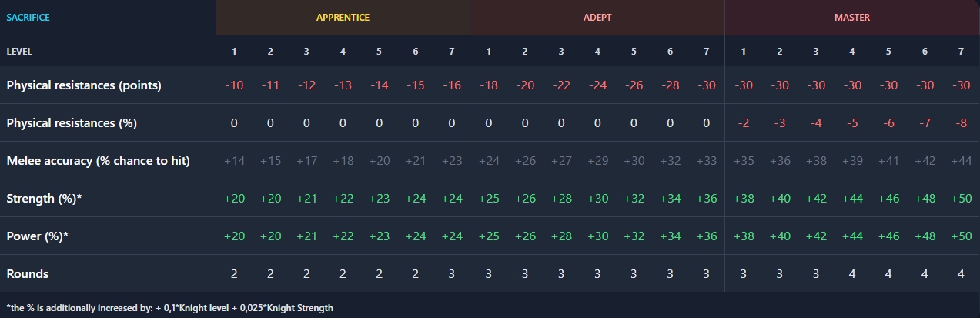Click the Rounds row label
The image size is (980, 318).
click(x=27, y=274)
